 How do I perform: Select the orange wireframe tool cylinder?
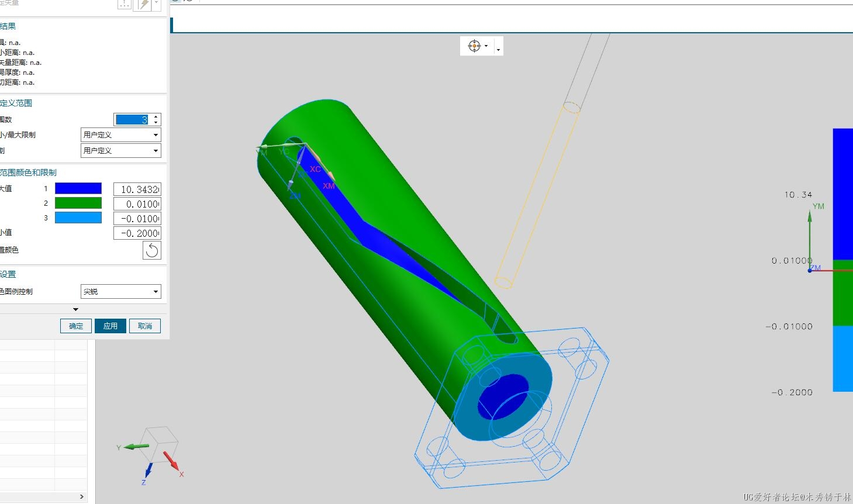(x=538, y=196)
